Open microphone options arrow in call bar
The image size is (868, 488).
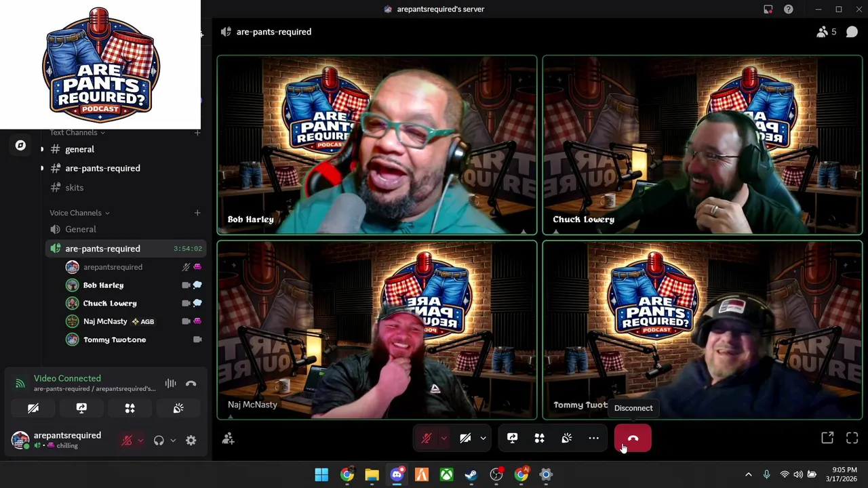click(x=443, y=438)
